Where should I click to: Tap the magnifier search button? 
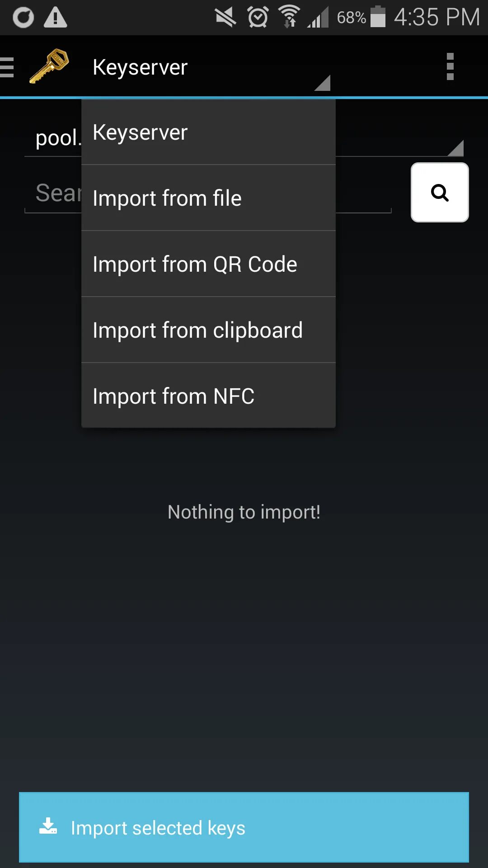coord(439,193)
